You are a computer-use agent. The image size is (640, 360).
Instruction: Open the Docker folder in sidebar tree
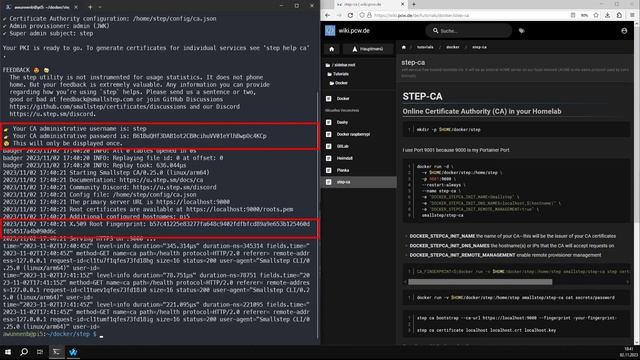pyautogui.click(x=338, y=83)
